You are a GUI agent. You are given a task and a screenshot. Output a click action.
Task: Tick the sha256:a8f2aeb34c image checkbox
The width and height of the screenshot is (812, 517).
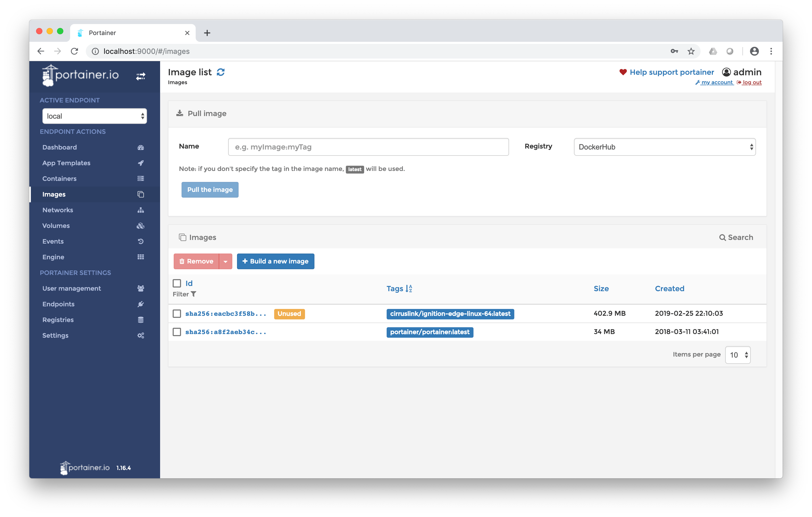tap(177, 332)
